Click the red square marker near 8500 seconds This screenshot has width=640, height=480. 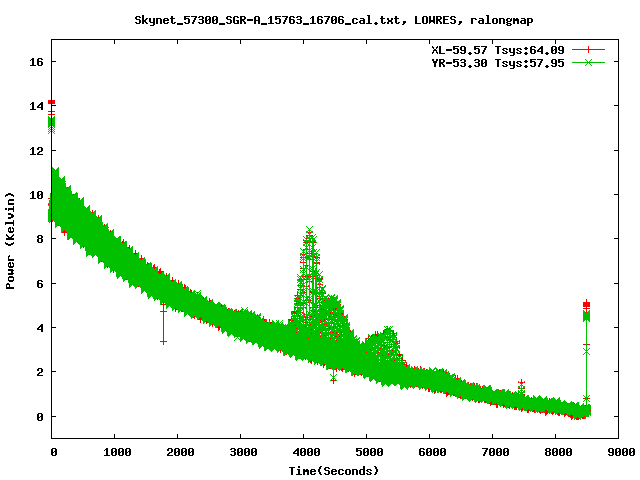pyautogui.click(x=587, y=304)
